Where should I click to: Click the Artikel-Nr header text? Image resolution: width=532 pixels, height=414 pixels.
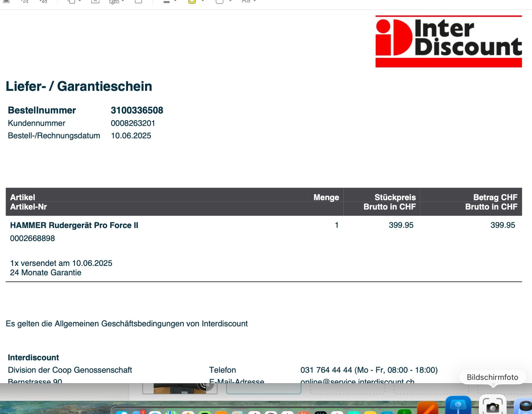click(x=28, y=207)
